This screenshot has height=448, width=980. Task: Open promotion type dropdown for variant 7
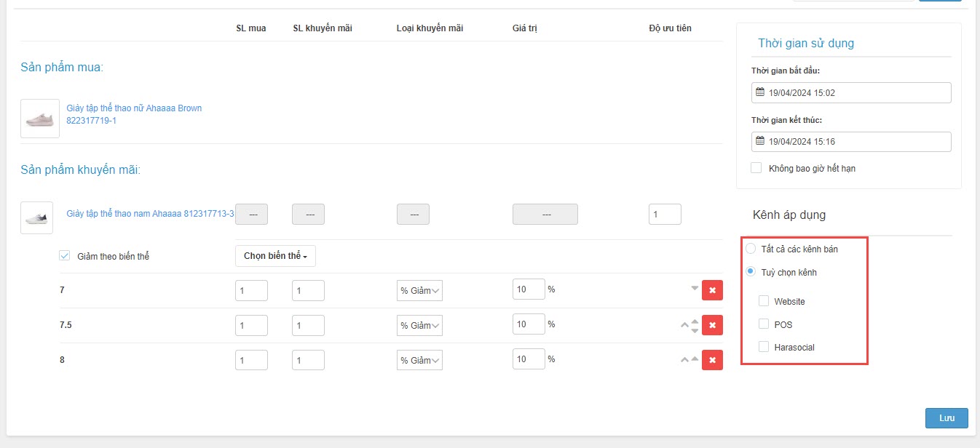coord(419,291)
